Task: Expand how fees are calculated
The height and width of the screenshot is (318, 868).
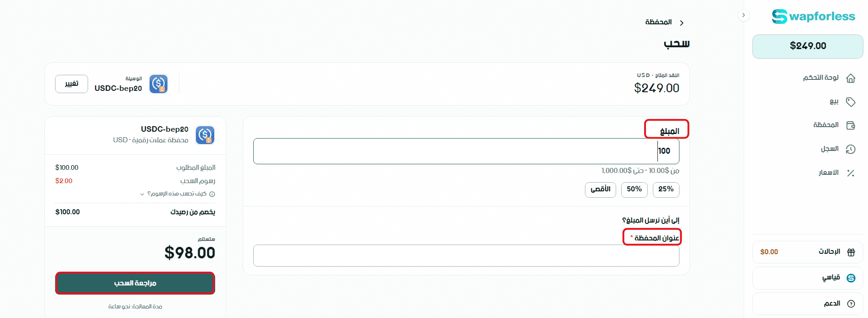Action: pyautogui.click(x=178, y=194)
